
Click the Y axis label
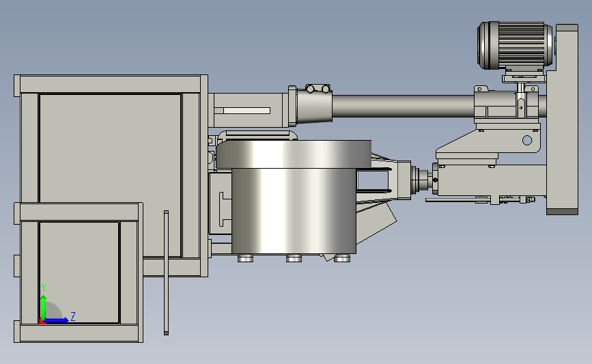tap(44, 288)
